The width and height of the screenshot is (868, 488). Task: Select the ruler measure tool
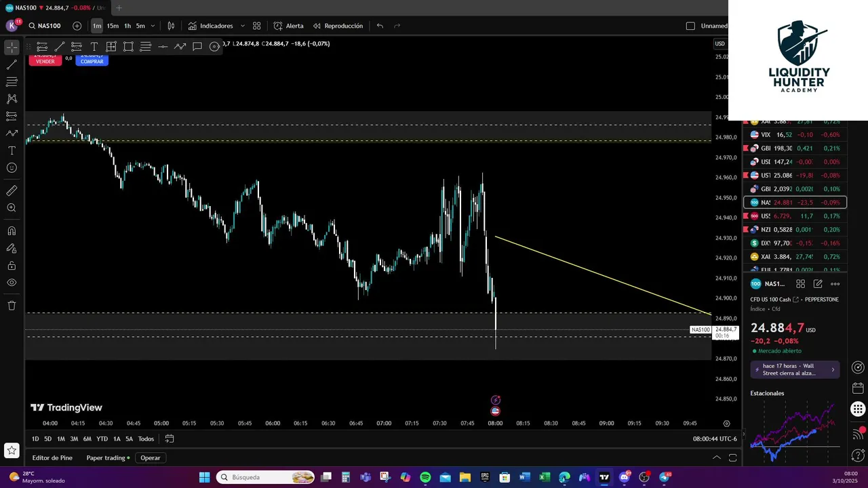tap(12, 190)
